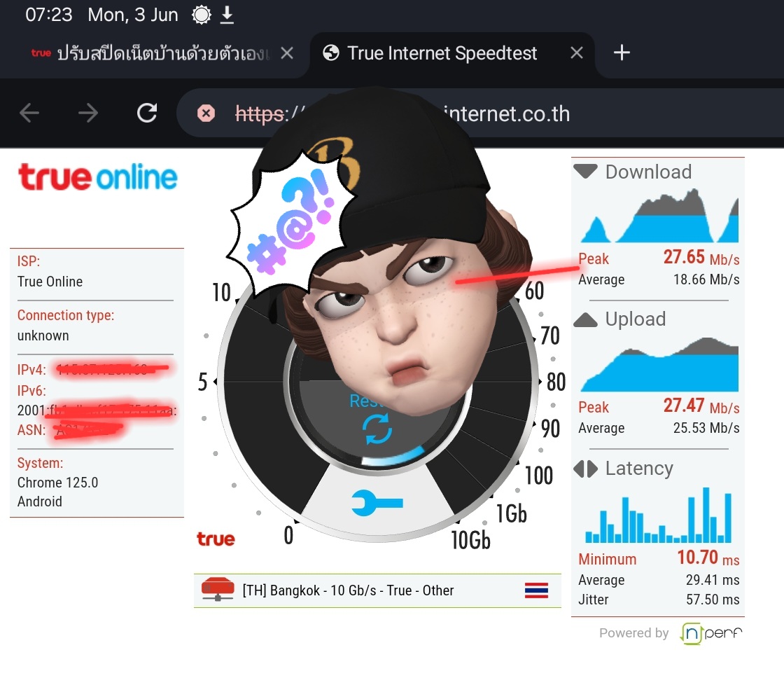Select system text Chrome 125.0
The height and width of the screenshot is (678, 784).
pos(57,483)
